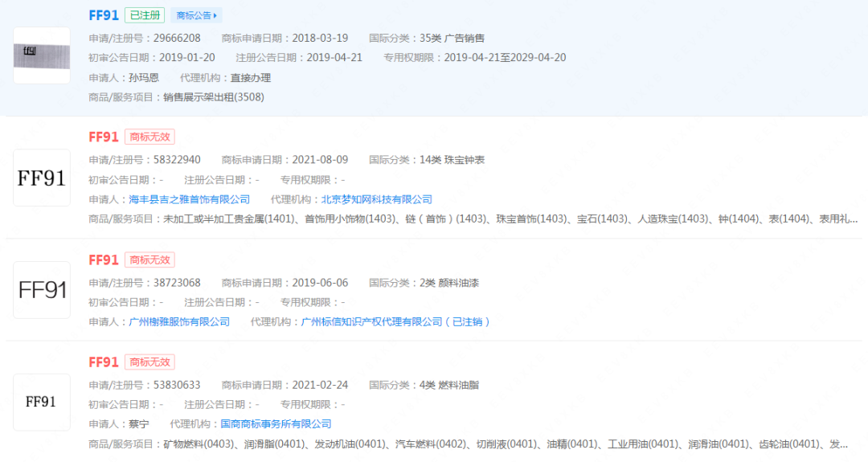The width and height of the screenshot is (868, 462).
Task: View the FF91 thumbnail for application 53830633
Action: tap(42, 403)
